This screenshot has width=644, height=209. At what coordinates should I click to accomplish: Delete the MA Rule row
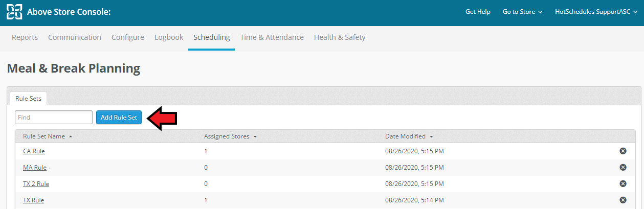pos(623,167)
